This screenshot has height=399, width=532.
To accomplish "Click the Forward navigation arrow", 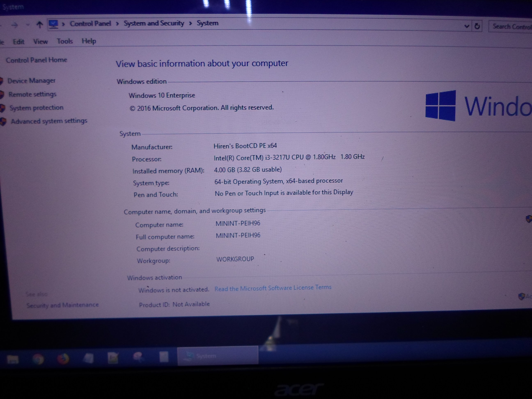I will (15, 25).
